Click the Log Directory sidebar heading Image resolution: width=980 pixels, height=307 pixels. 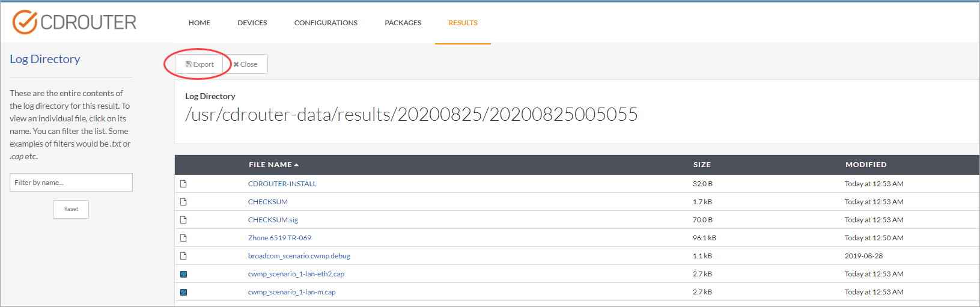[45, 59]
